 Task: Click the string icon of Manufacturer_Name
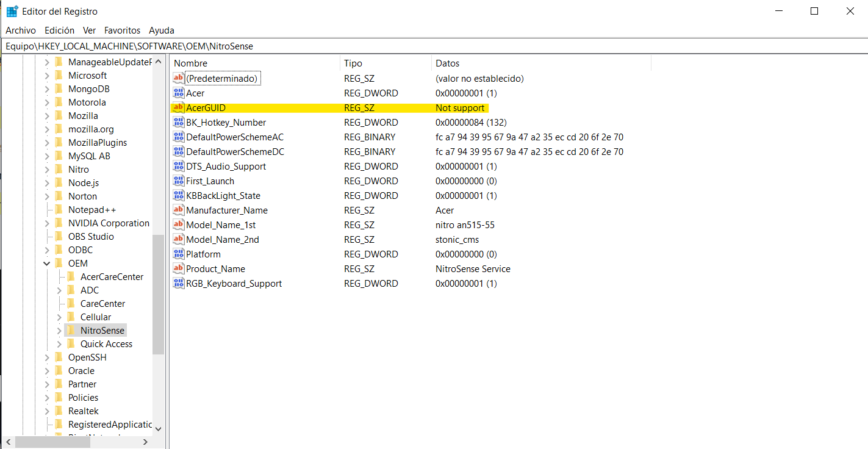click(x=179, y=210)
